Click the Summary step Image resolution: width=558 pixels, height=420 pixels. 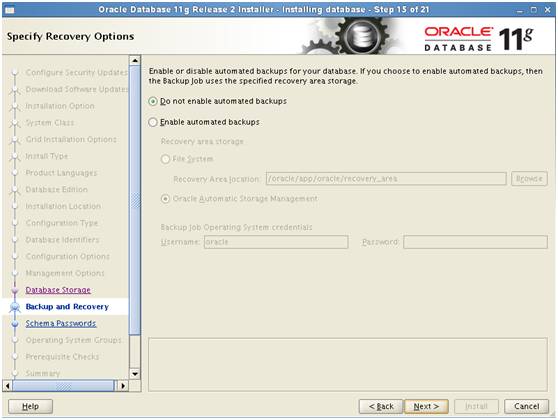click(43, 373)
